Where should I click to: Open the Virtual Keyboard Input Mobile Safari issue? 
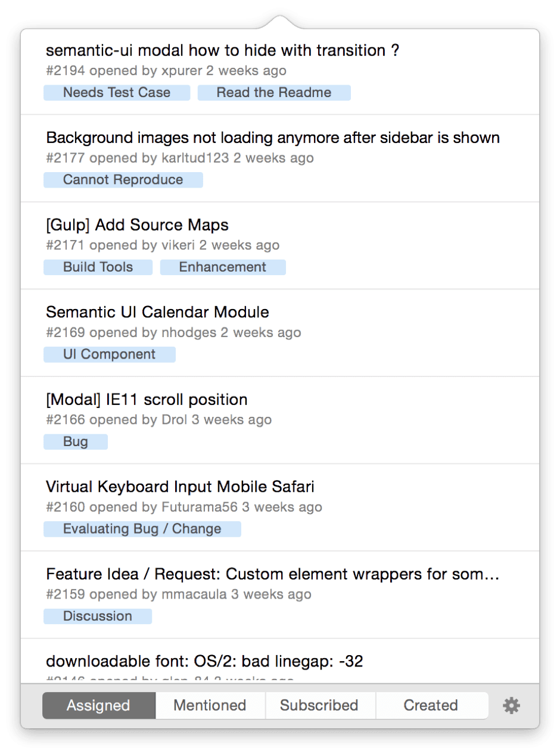coord(180,487)
